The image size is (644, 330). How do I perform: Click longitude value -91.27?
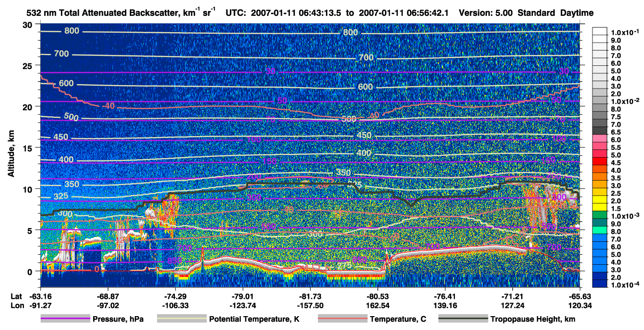[40, 305]
